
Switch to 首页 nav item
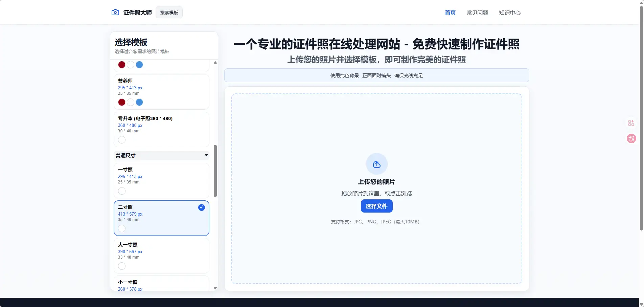(450, 13)
